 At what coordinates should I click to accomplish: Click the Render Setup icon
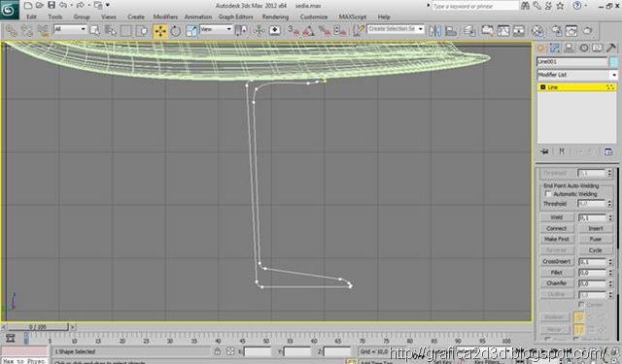pyautogui.click(x=557, y=31)
